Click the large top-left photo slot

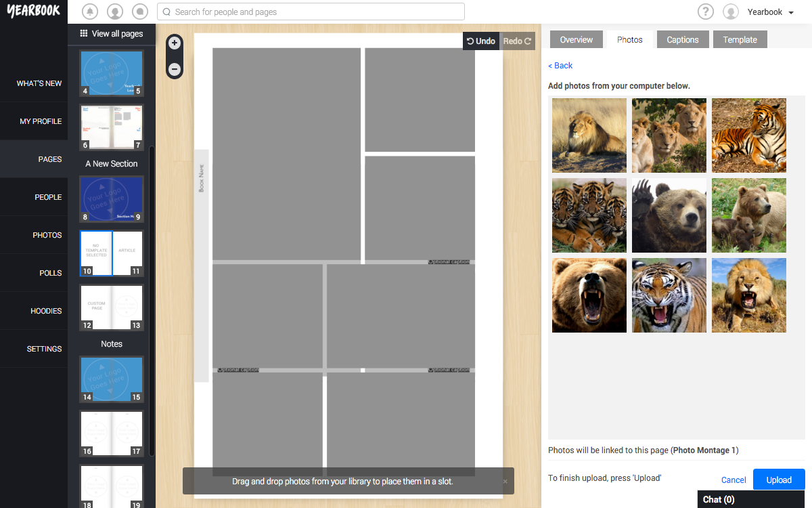[x=286, y=154]
